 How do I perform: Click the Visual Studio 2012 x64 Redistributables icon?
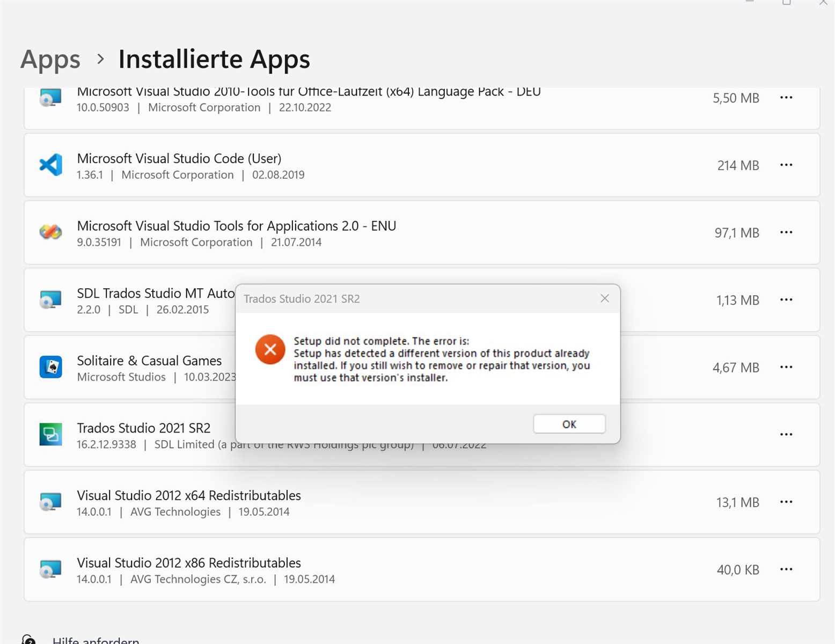[50, 502]
